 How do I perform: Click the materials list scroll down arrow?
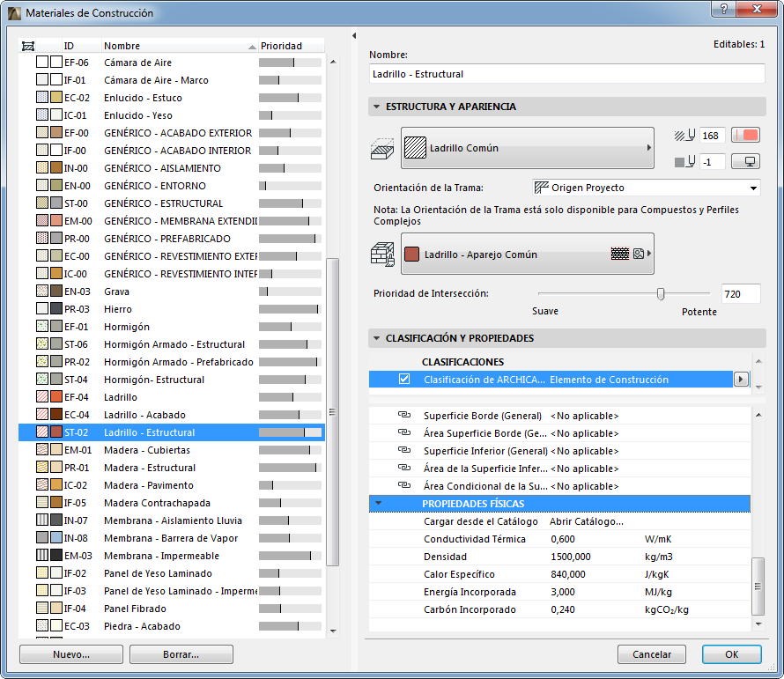pyautogui.click(x=333, y=631)
